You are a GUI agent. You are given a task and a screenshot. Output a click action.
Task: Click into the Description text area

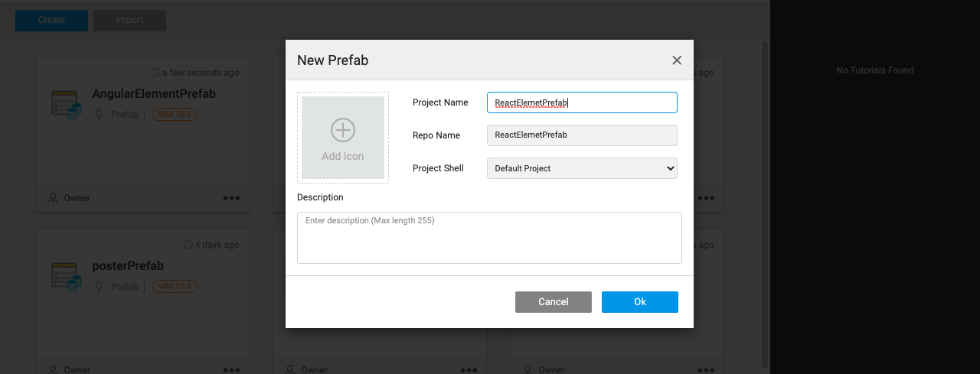489,238
